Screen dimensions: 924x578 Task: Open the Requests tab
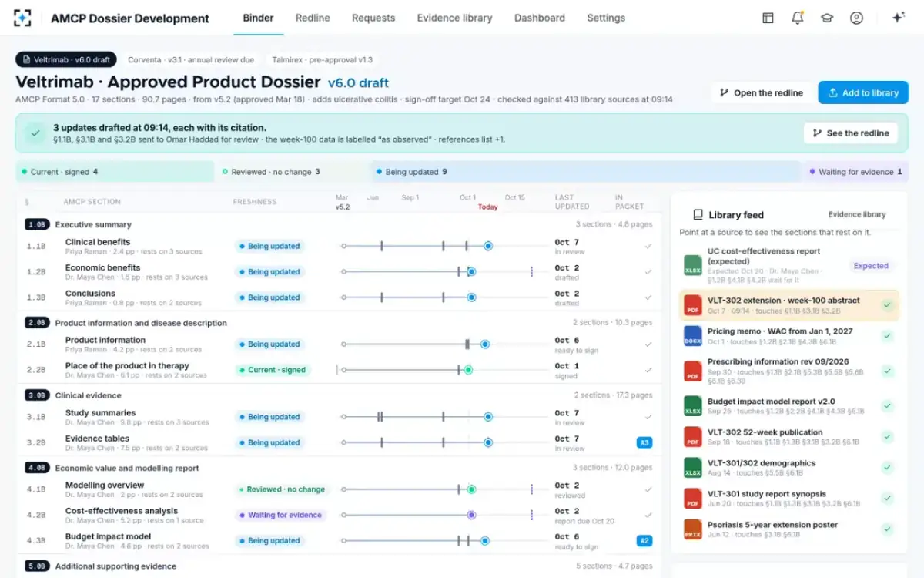[x=373, y=18]
